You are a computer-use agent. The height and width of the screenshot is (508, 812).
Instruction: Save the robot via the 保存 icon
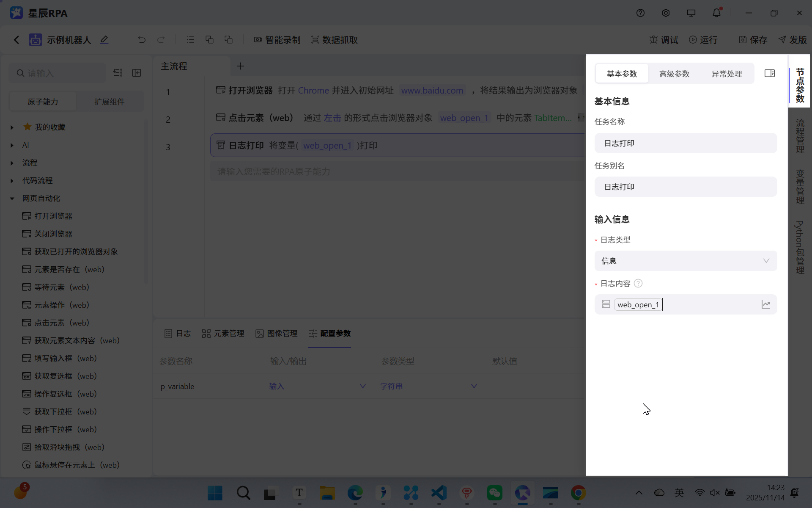tap(753, 39)
